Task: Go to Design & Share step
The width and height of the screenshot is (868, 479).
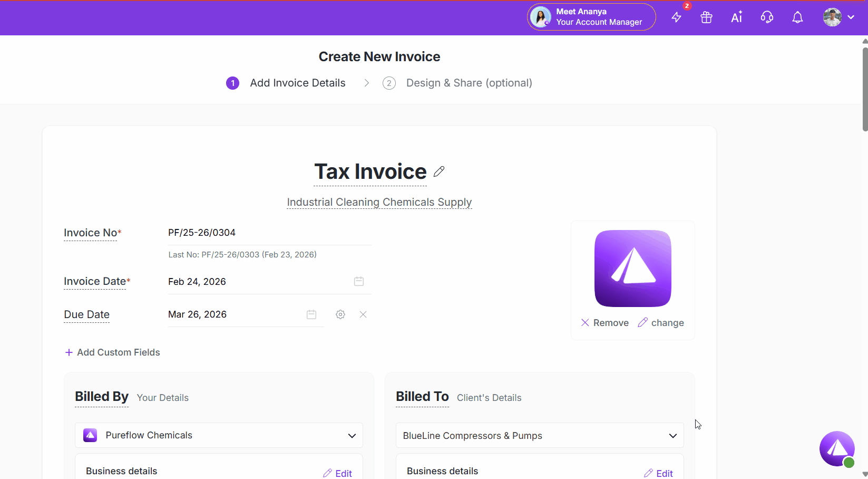Action: (469, 83)
